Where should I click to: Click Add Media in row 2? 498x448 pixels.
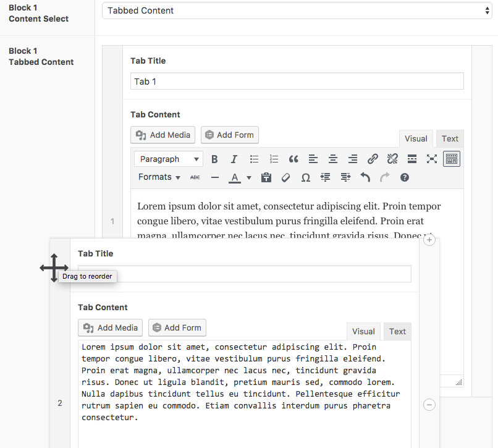110,328
